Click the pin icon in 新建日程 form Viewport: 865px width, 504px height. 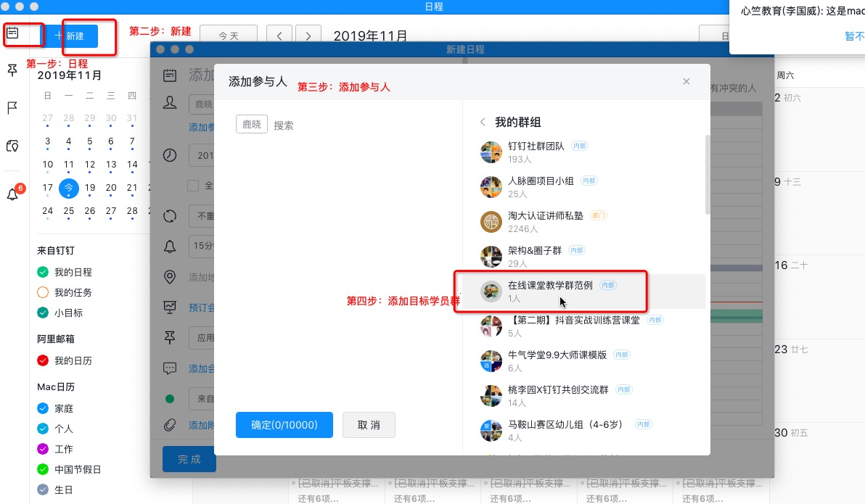pyautogui.click(x=170, y=337)
